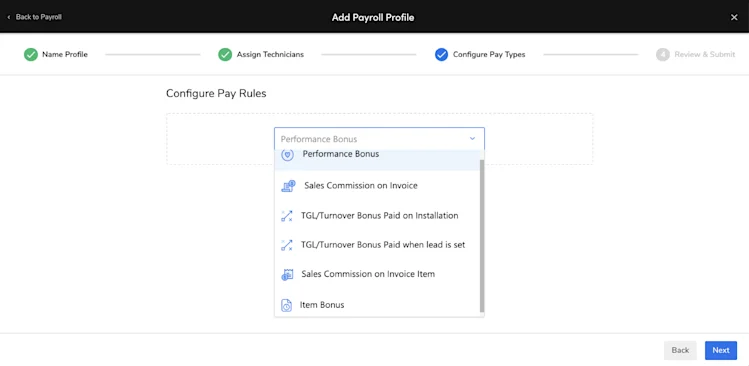Click the Next button
This screenshot has width=749, height=366.
721,350
